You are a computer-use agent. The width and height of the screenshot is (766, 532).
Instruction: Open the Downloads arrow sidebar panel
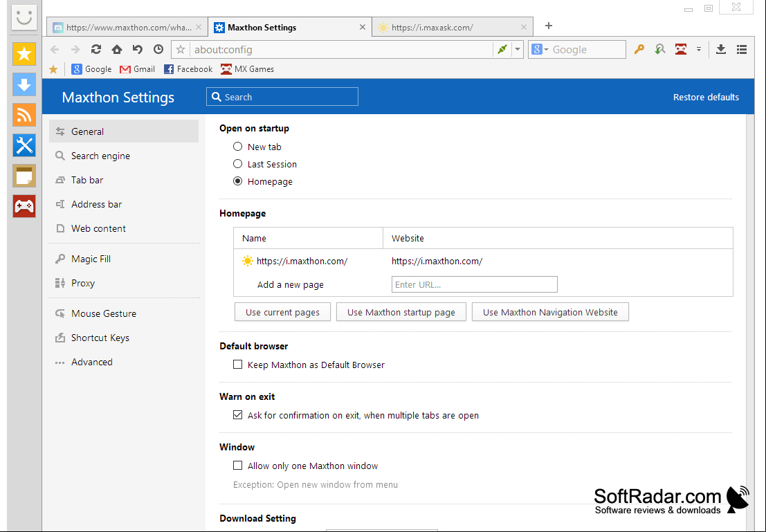[24, 84]
